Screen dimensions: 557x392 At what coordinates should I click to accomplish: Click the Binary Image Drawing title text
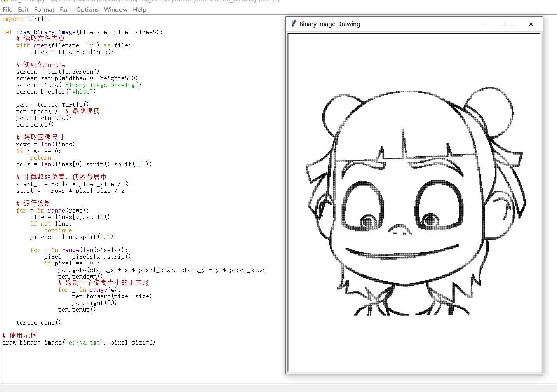coord(330,24)
